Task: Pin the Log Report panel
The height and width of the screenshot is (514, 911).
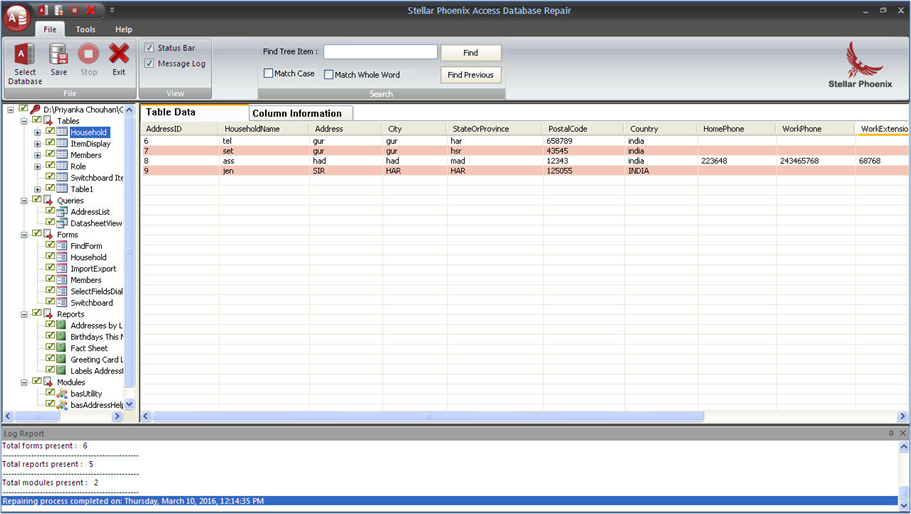Action: [891, 433]
